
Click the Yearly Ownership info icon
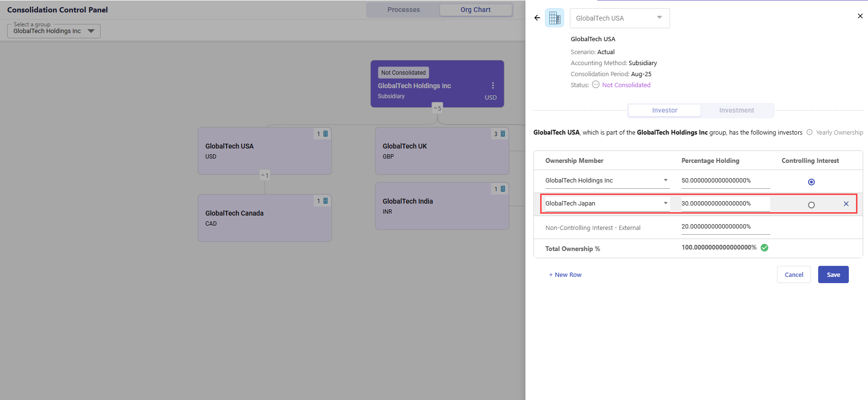coord(810,133)
